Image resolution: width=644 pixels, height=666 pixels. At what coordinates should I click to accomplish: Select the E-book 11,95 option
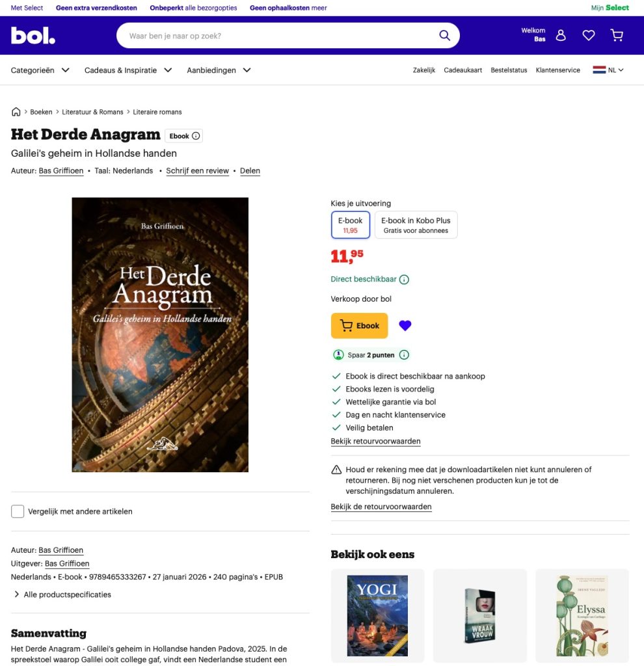click(351, 224)
